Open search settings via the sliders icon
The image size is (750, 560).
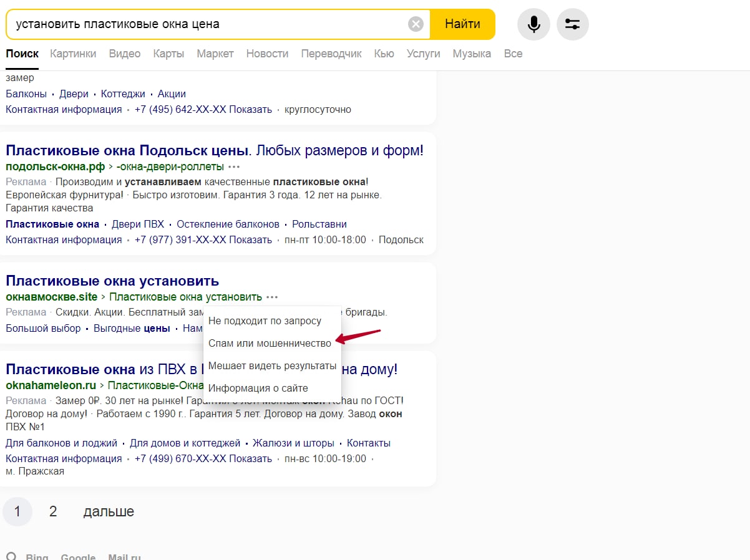572,24
